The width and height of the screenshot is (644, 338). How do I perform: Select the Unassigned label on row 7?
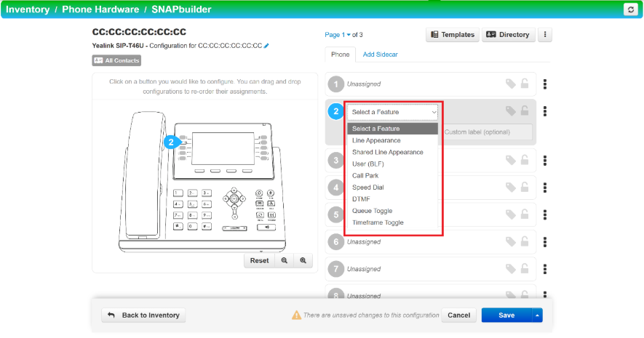[364, 269]
